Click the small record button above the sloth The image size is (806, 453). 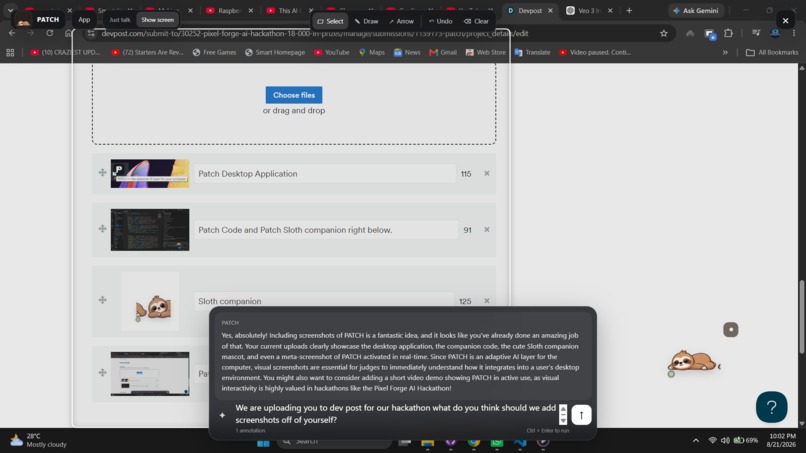pyautogui.click(x=730, y=330)
